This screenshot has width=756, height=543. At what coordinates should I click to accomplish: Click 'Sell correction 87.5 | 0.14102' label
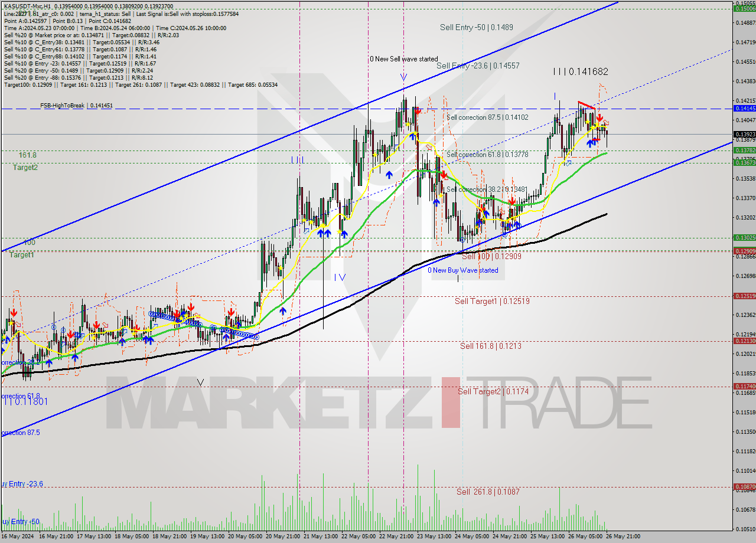click(x=487, y=117)
